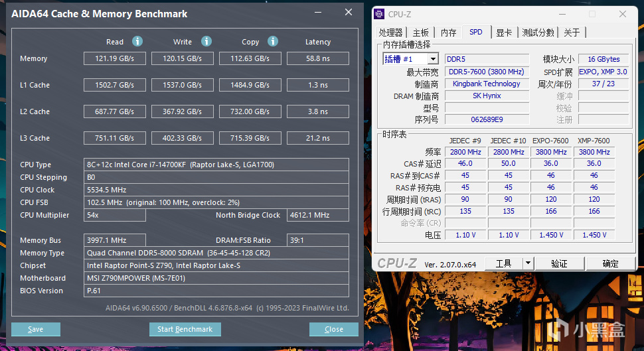
Task: Click the XMP-7600 tRAS value 120
Action: [594, 199]
